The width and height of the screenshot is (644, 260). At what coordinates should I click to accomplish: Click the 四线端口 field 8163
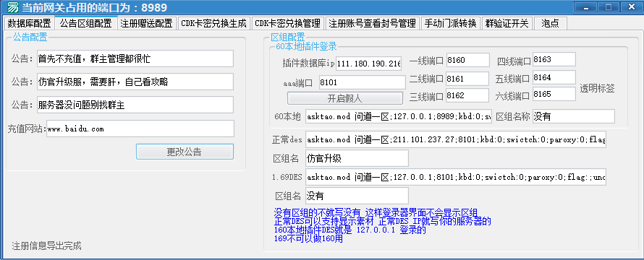(x=554, y=59)
